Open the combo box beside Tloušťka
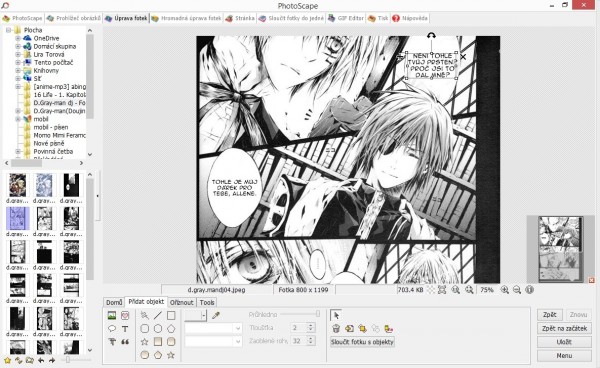This screenshot has height=368, width=600. (x=213, y=328)
